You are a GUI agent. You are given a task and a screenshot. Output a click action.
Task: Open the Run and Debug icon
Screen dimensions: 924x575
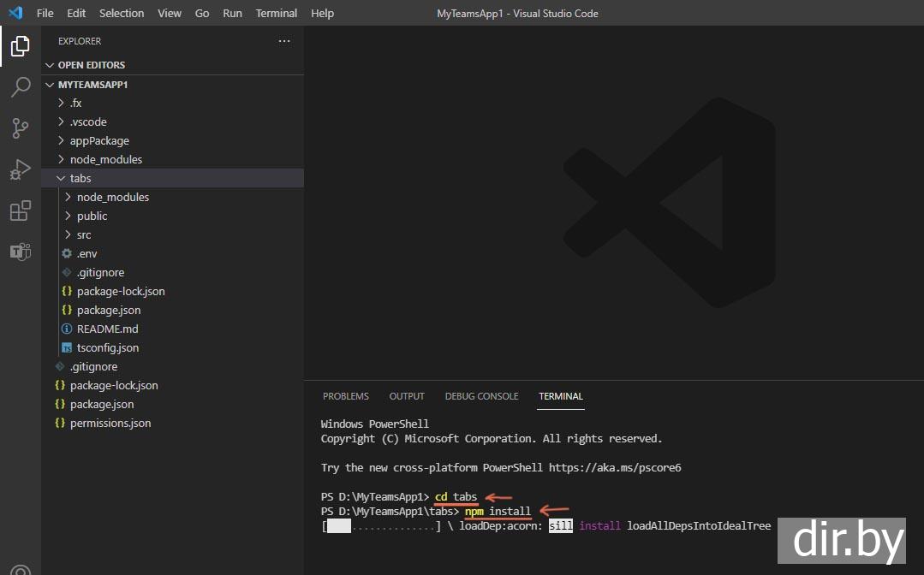pos(21,169)
